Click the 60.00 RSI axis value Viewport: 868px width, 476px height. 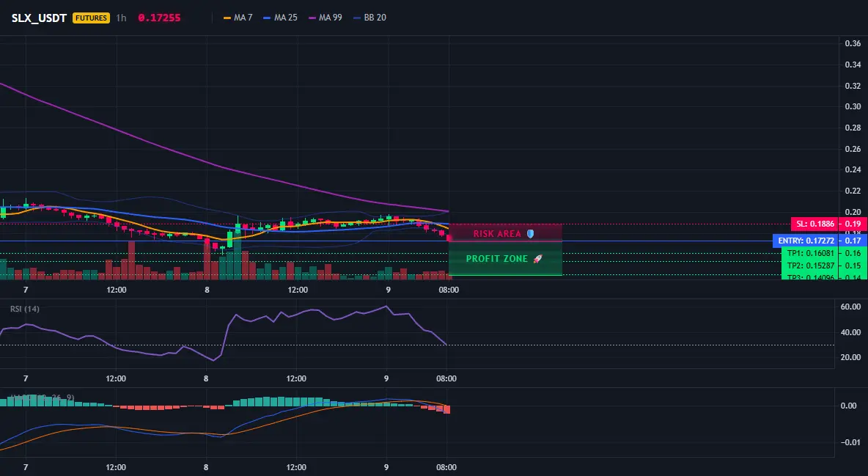pyautogui.click(x=851, y=307)
